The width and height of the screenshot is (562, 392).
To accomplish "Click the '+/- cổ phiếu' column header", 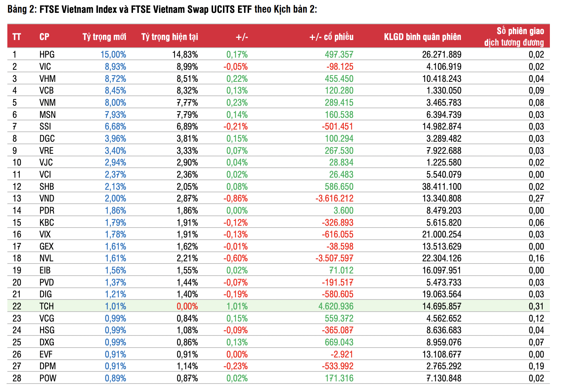I will 331,37.
